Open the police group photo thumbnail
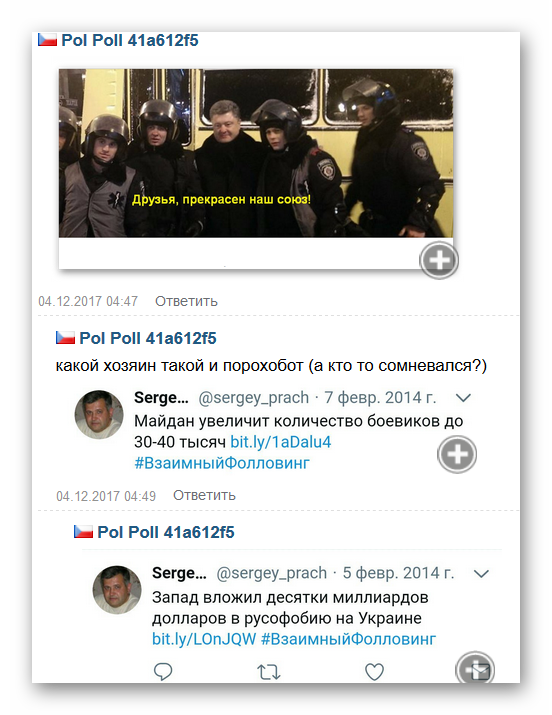Viewport: 552px width, 715px height. pyautogui.click(x=256, y=153)
